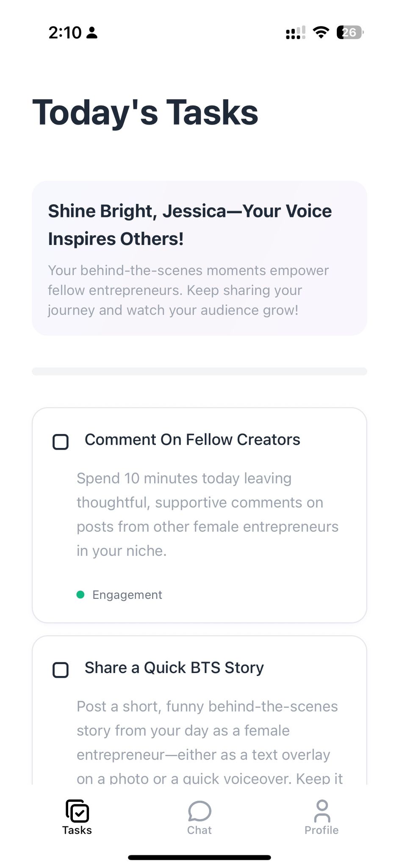The height and width of the screenshot is (868, 399).
Task: Tap the Today's Tasks heading
Action: [x=145, y=112]
